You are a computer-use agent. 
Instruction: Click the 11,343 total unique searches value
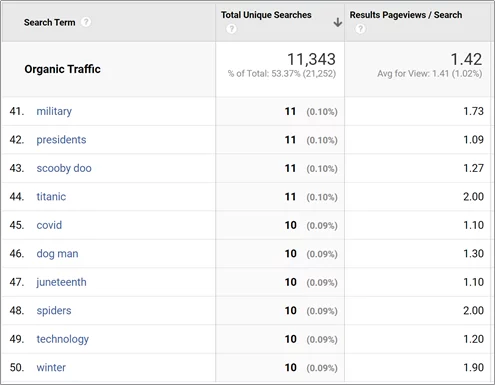(x=311, y=59)
